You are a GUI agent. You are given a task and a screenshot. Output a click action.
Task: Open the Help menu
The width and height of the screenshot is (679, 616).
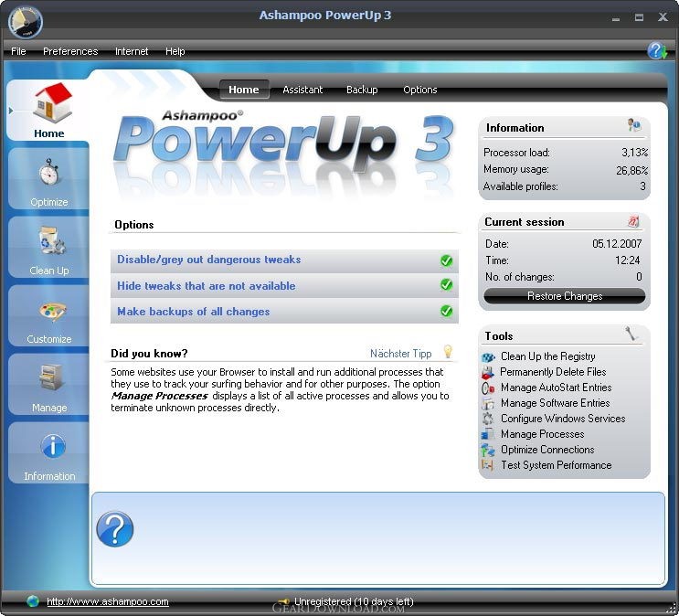175,51
